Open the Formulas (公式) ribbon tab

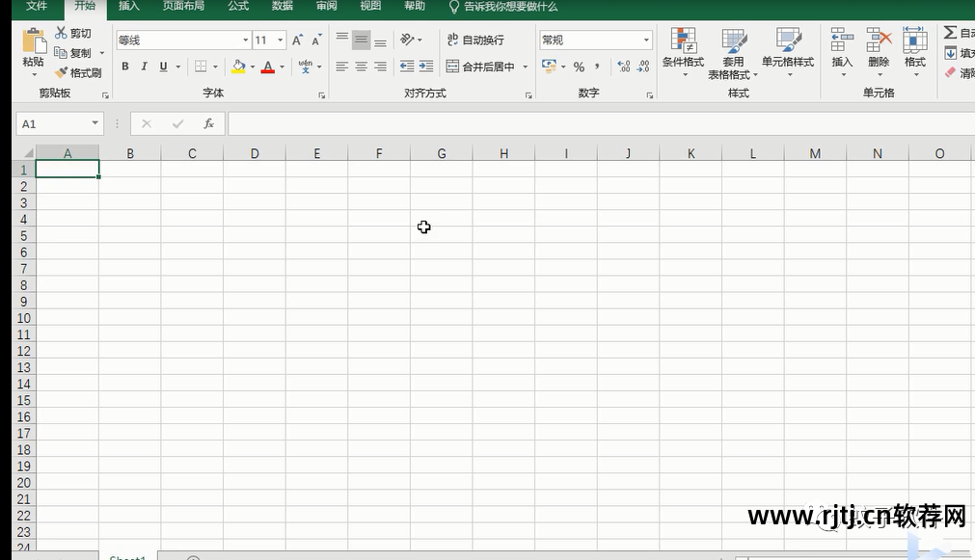tap(237, 6)
